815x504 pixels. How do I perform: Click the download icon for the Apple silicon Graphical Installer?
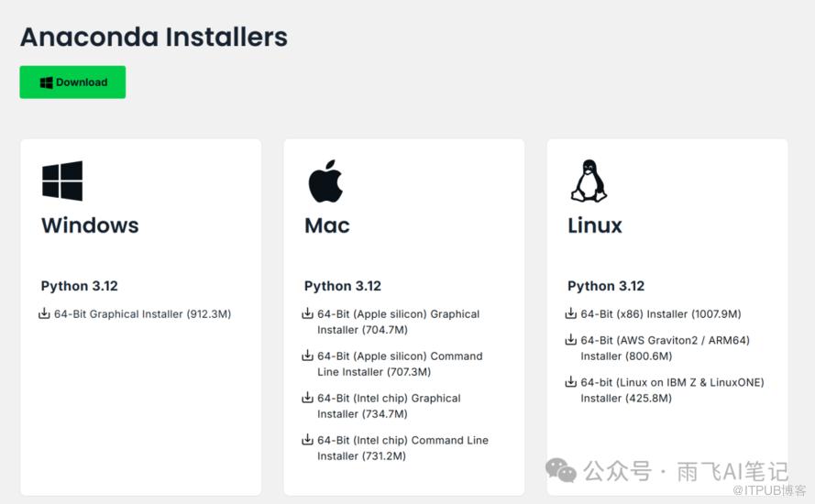pyautogui.click(x=308, y=313)
